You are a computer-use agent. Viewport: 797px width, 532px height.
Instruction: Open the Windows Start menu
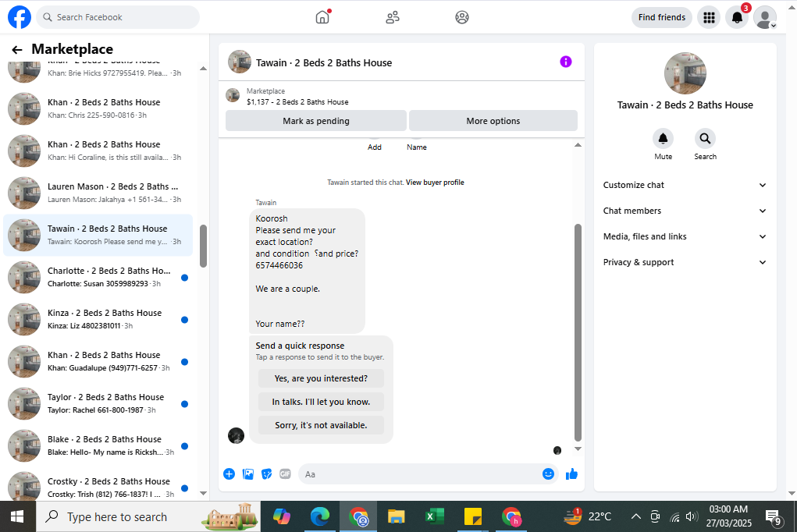17,516
